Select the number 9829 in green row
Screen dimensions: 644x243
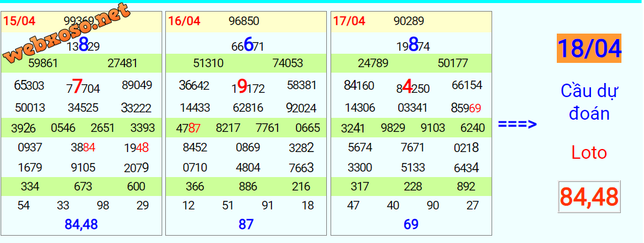393,128
